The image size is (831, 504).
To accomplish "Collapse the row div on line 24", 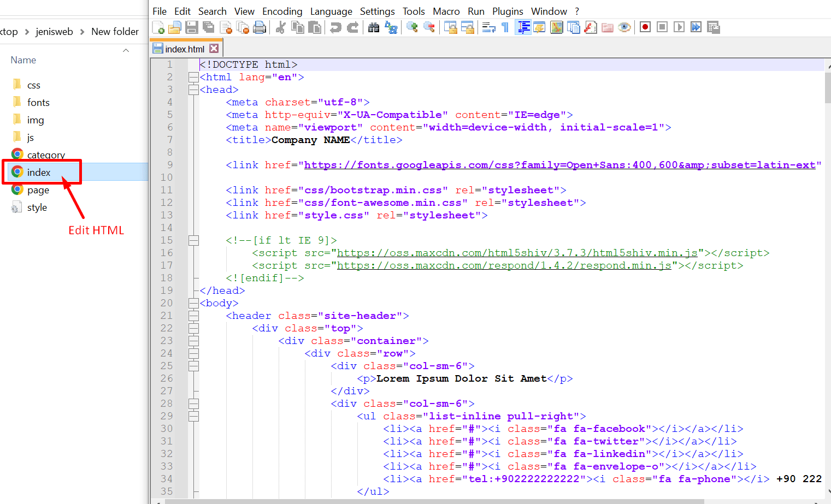I will [x=193, y=353].
